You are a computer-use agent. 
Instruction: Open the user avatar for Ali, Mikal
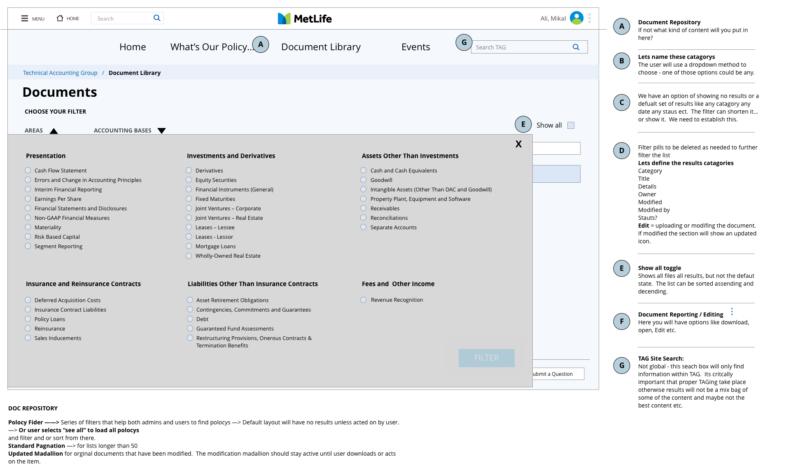[577, 18]
